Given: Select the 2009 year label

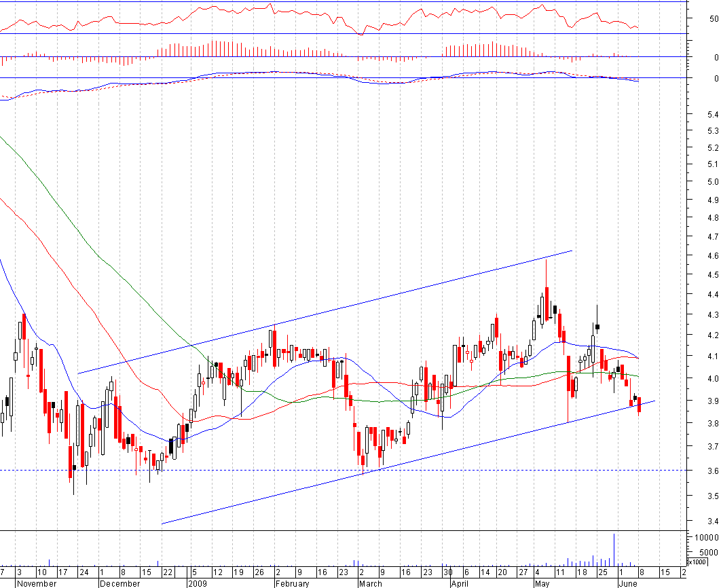Looking at the screenshot, I should click(x=198, y=583).
